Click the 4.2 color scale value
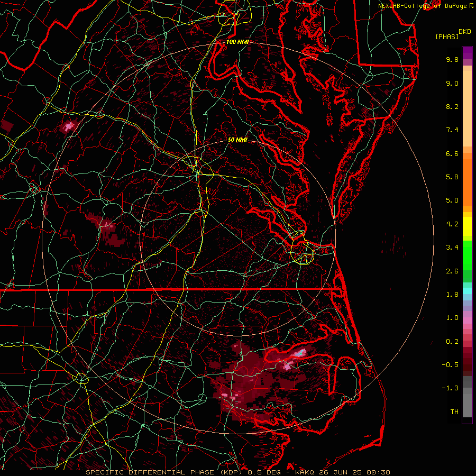Screen dimensions: 476x476 coord(452,224)
